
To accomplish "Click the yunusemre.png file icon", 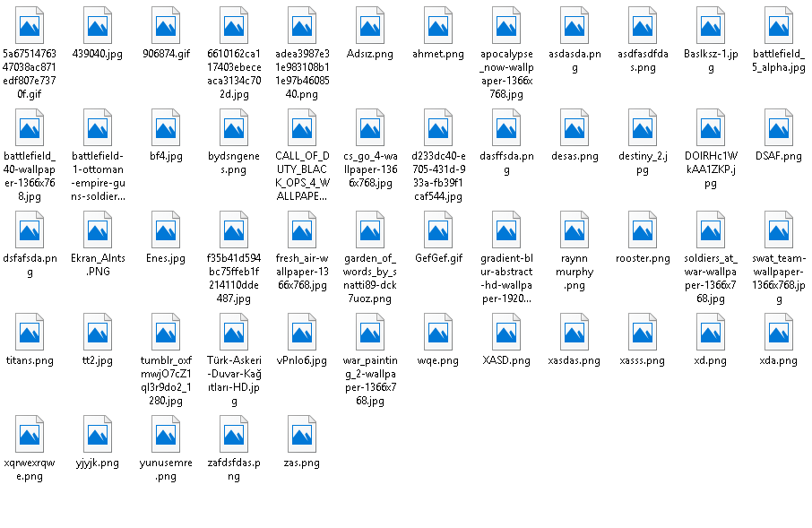I will click(166, 434).
